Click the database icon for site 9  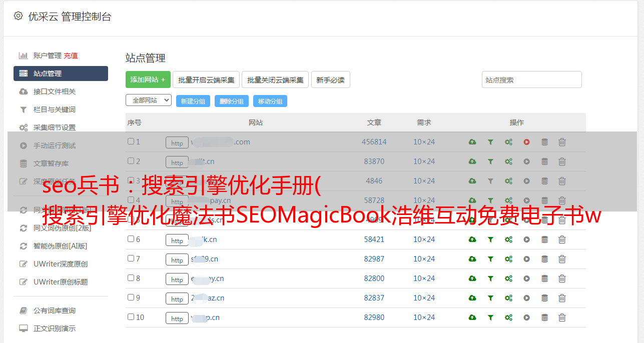(544, 298)
